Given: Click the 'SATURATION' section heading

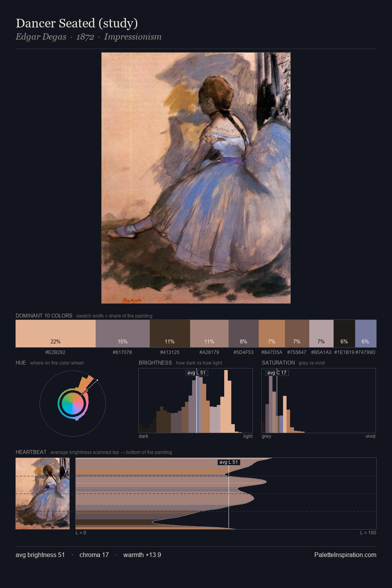Looking at the screenshot, I should coord(278,363).
